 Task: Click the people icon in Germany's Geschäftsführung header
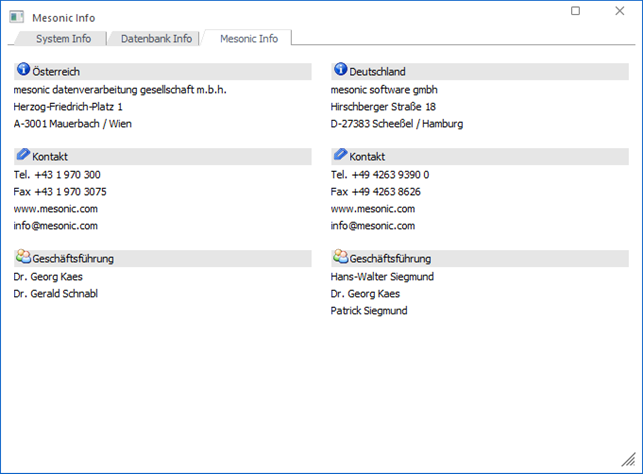(340, 257)
